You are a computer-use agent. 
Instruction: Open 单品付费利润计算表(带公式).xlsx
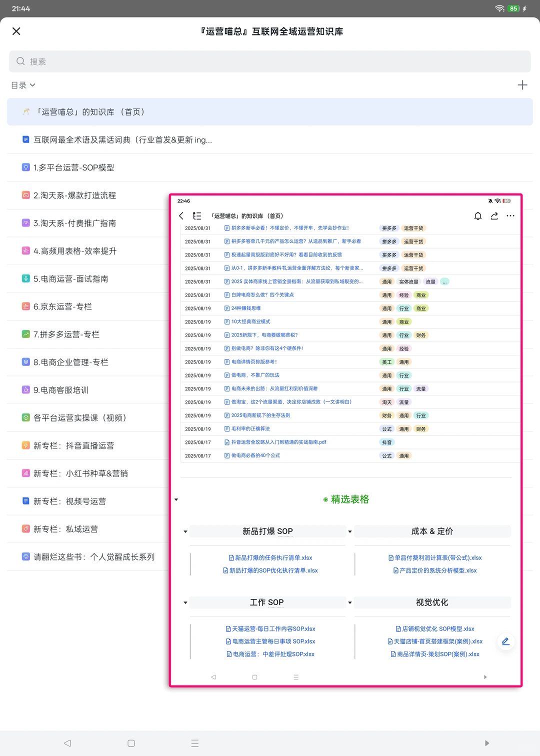tap(435, 557)
